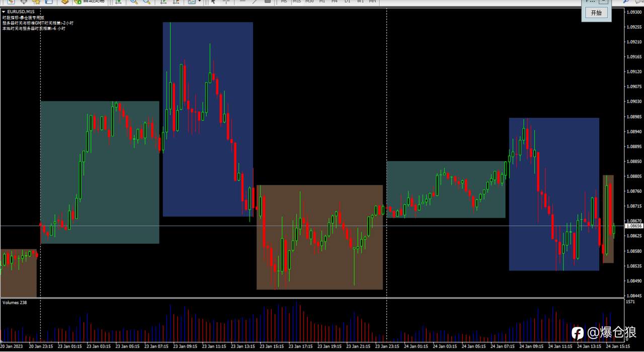Screen dimensions: 644x352
Task: Click the EURUSD,M15 chart title label
Action: [21, 12]
